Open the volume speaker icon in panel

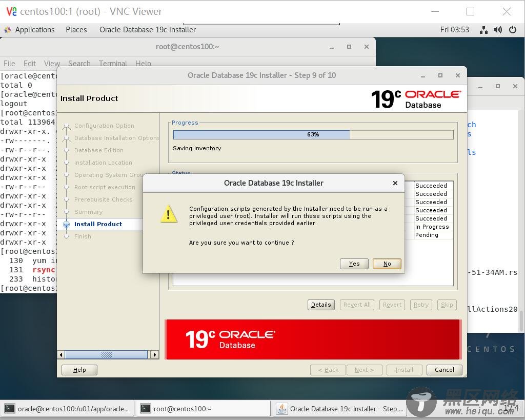point(498,30)
